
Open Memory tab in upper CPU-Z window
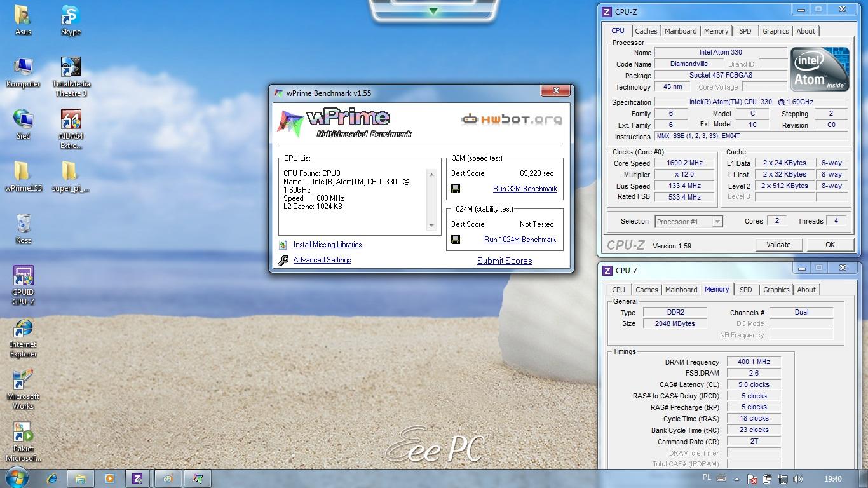coord(716,31)
